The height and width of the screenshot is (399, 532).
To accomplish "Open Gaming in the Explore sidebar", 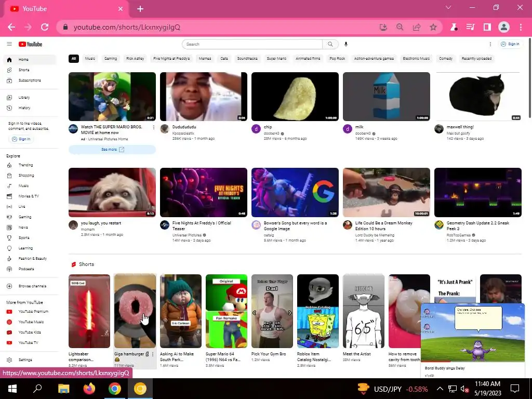I will click(25, 217).
